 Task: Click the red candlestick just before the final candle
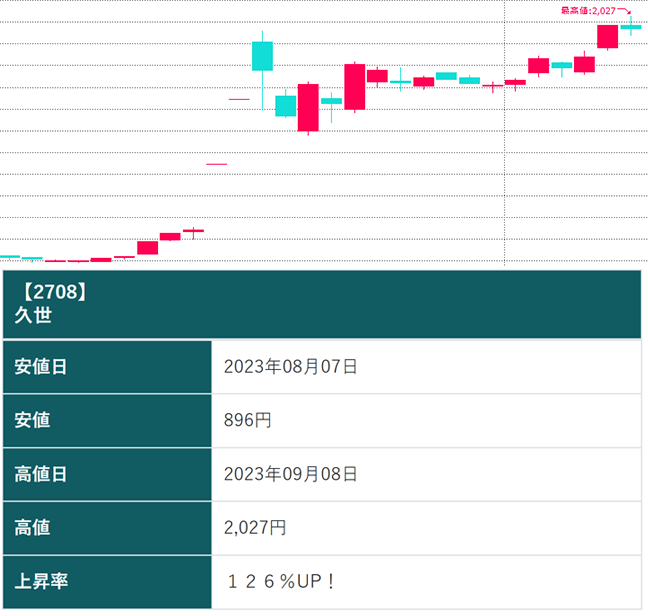(607, 36)
